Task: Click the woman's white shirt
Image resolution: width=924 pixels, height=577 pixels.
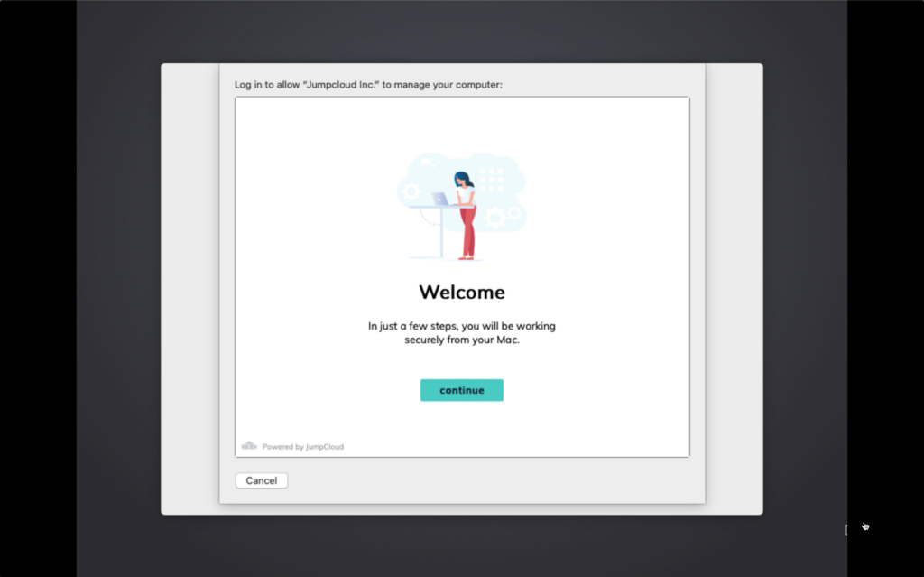Action: (x=466, y=195)
